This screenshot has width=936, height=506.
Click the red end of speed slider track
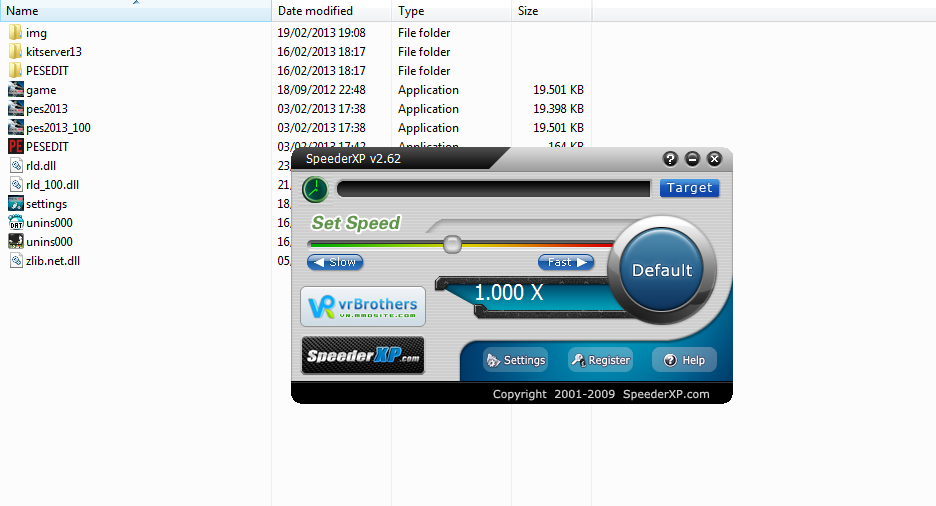pos(600,244)
